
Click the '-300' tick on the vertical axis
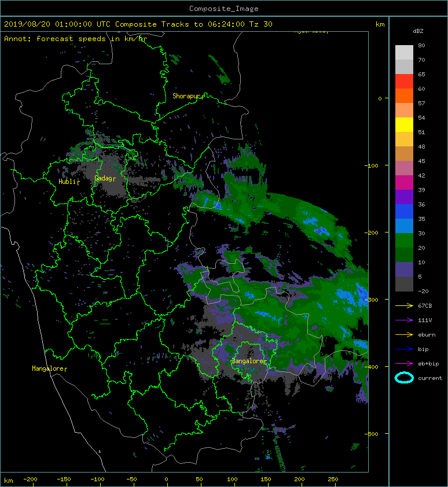point(372,300)
